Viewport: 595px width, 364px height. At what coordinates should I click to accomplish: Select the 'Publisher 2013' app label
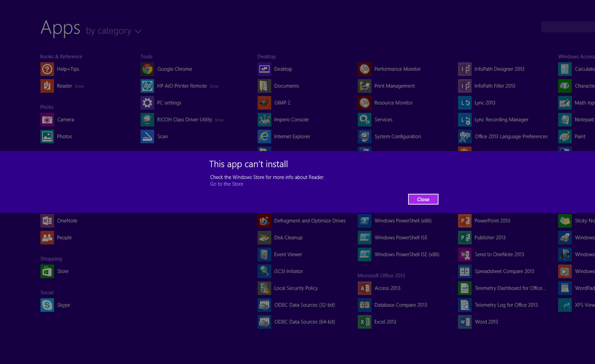(x=490, y=237)
